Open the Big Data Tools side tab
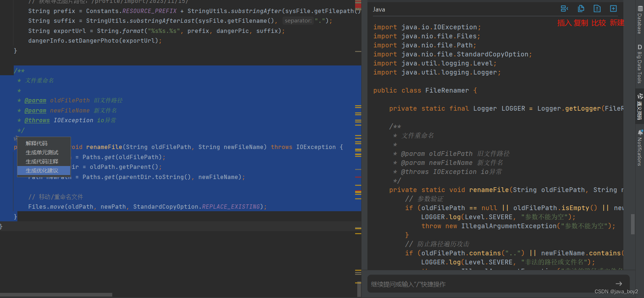644x298 pixels. tap(640, 64)
